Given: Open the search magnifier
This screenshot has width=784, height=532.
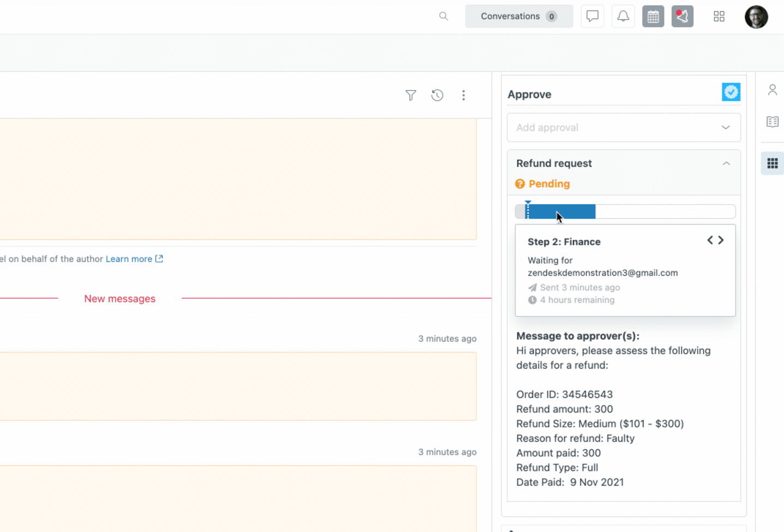Looking at the screenshot, I should [x=443, y=16].
